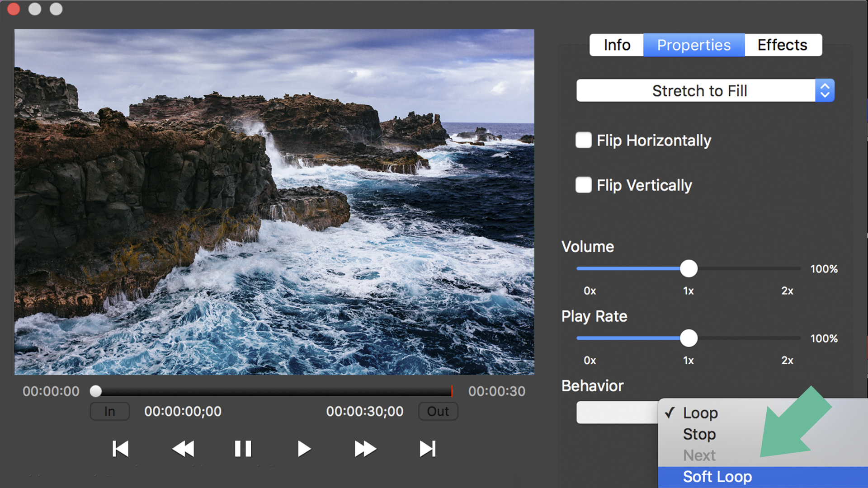This screenshot has height=488, width=868.
Task: Click the In point button
Action: click(109, 411)
